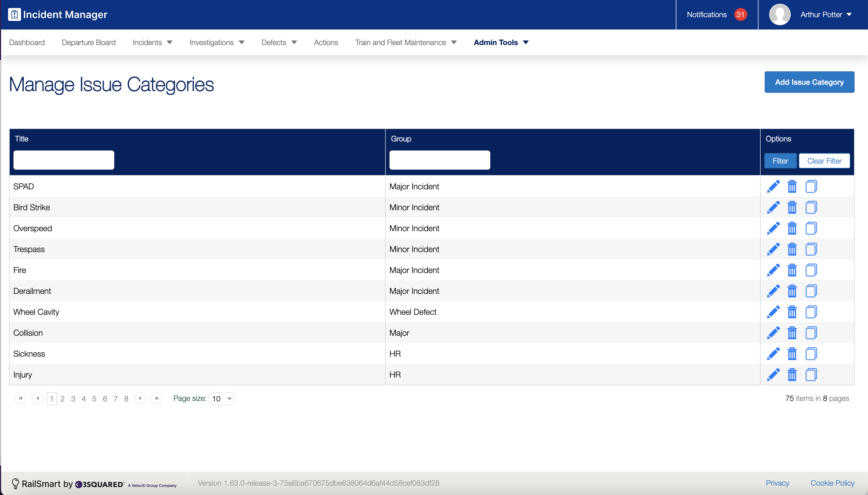Delete the Derailment category

[792, 291]
